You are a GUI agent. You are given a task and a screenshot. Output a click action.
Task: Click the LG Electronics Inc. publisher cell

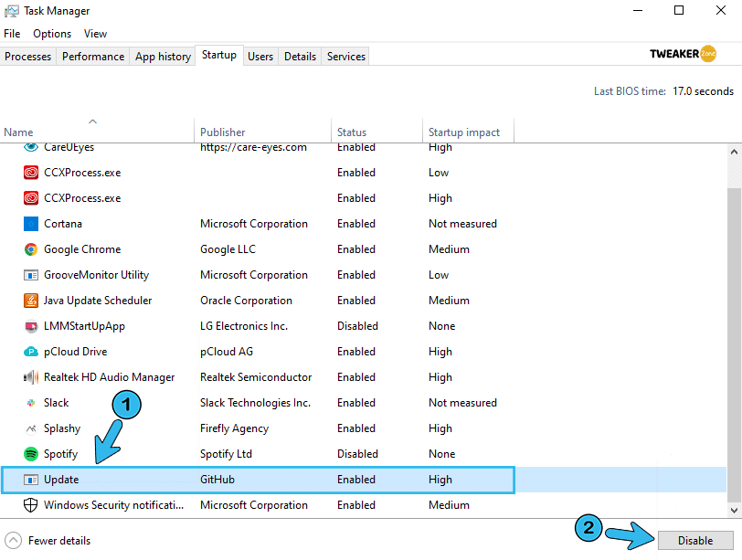tap(244, 326)
